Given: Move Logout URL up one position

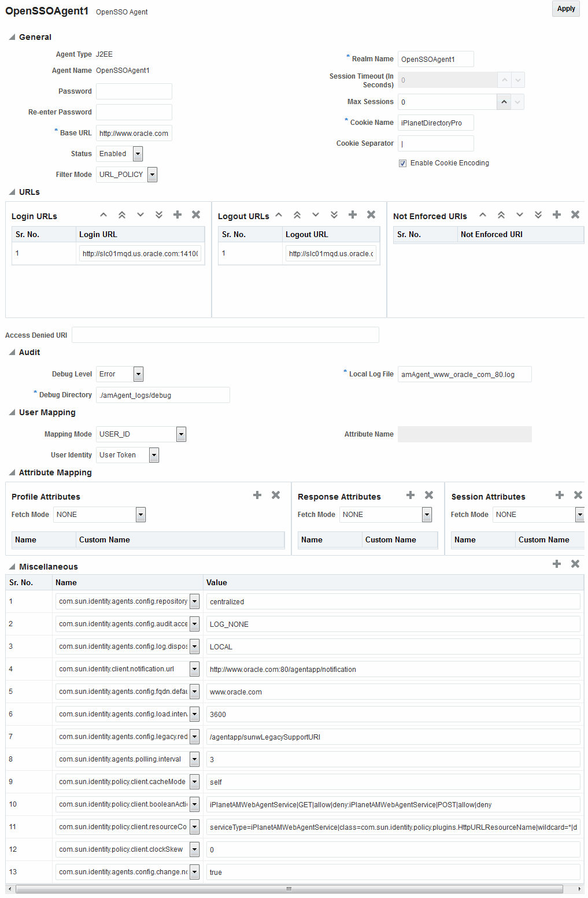Looking at the screenshot, I should [x=279, y=215].
